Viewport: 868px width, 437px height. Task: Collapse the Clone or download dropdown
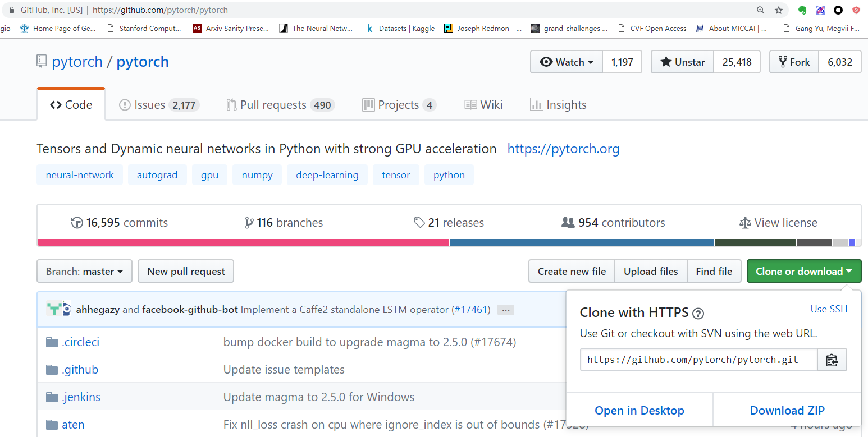[x=804, y=272]
